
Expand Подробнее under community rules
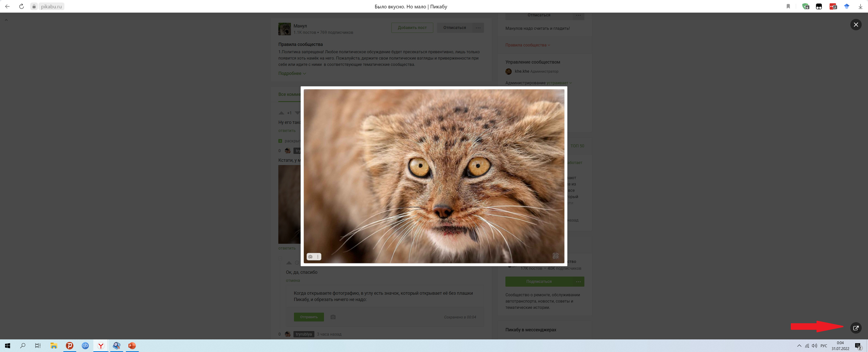[292, 74]
